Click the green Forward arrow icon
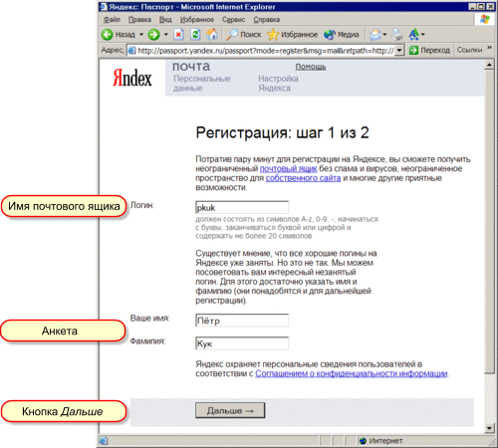The width and height of the screenshot is (498, 448). coord(153,34)
